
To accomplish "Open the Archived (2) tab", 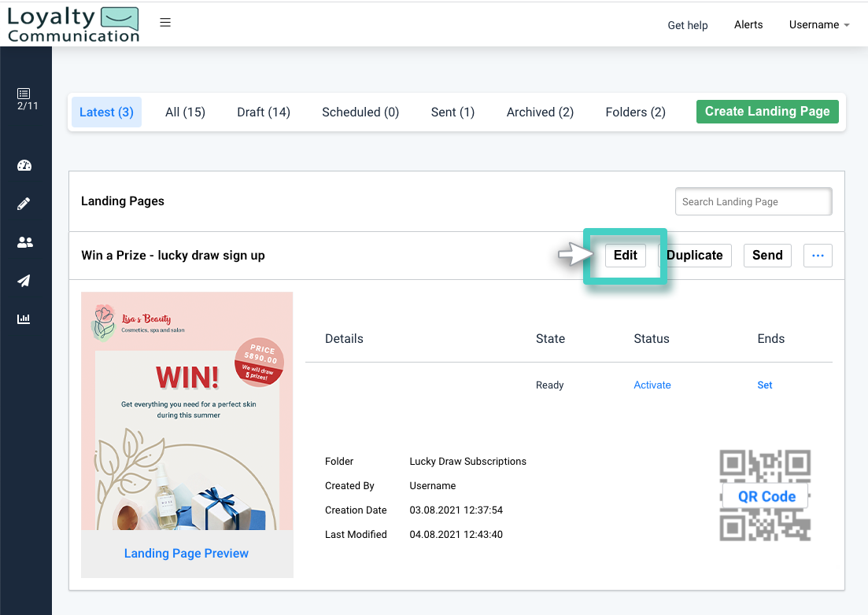I will 541,112.
